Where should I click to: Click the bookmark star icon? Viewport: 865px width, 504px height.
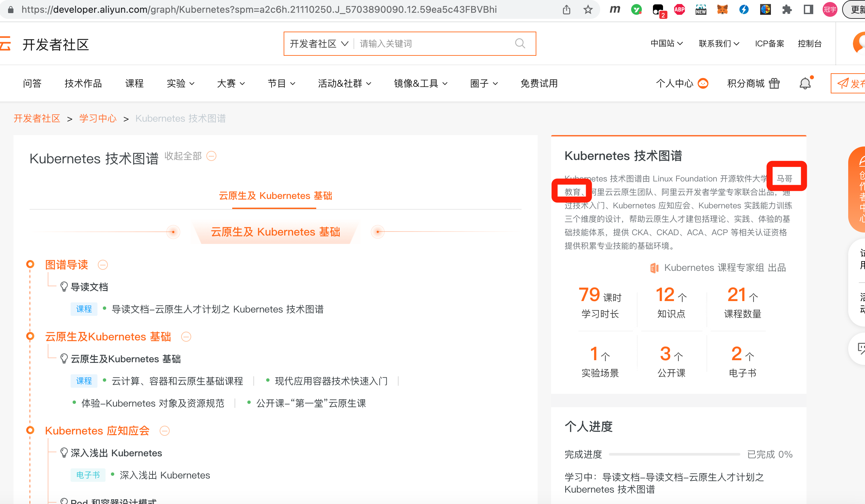[x=588, y=10]
